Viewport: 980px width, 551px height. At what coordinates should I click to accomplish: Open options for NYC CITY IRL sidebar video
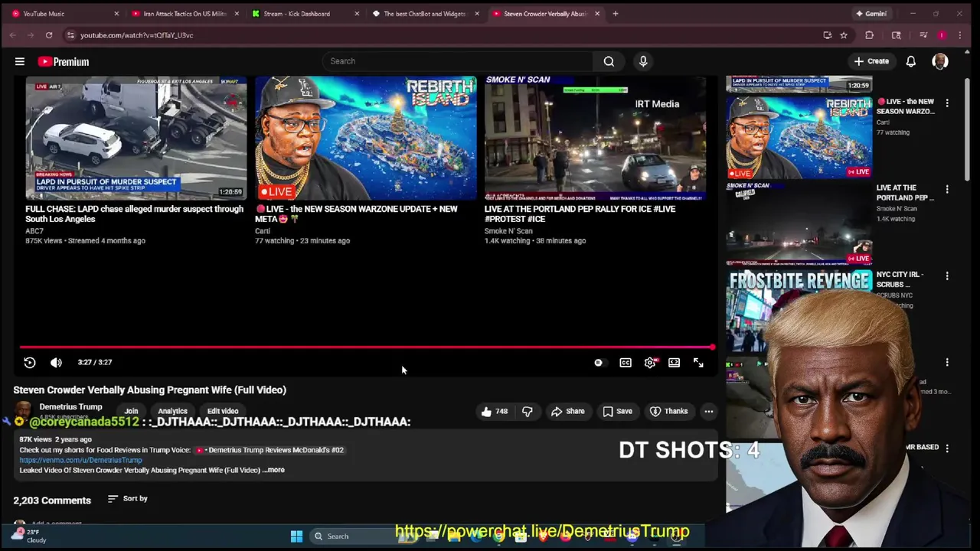(x=947, y=275)
